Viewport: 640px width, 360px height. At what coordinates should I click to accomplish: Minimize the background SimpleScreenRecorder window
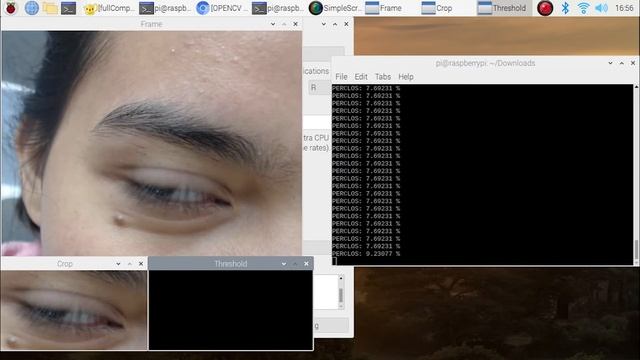pyautogui.click(x=323, y=24)
